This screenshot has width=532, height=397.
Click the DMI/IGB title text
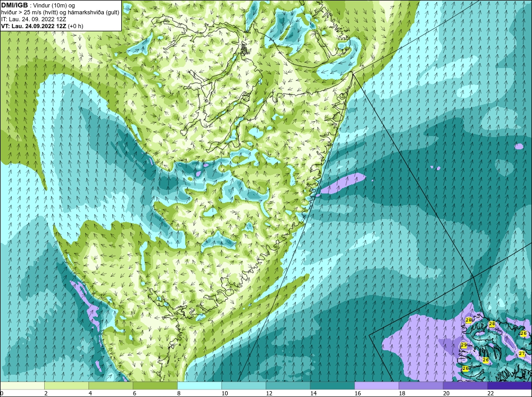(14, 5)
